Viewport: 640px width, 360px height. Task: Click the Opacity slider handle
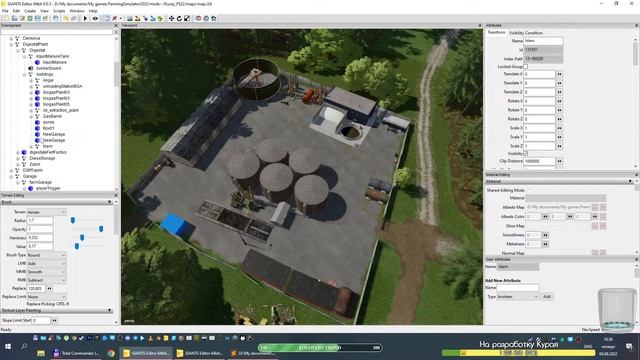pos(101,229)
